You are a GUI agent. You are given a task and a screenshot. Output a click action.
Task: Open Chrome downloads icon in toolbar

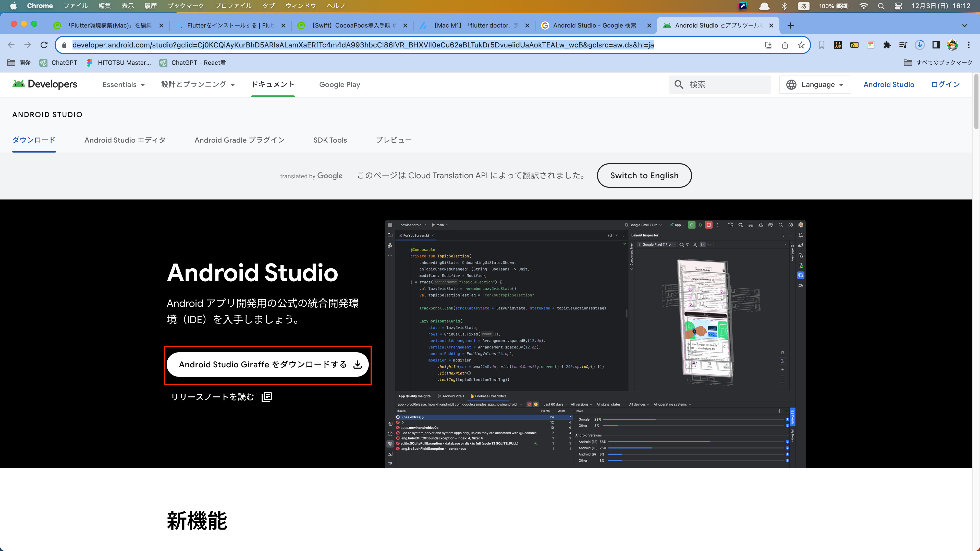[920, 45]
